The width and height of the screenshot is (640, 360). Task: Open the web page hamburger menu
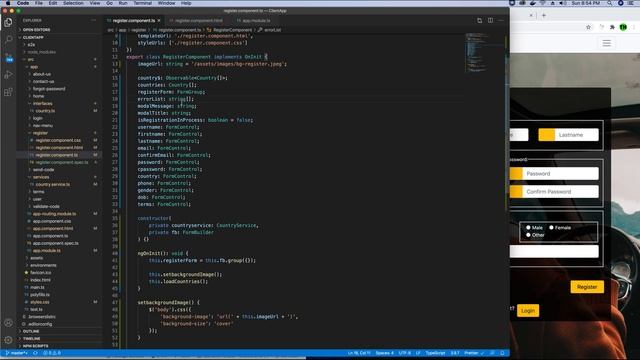coord(607,43)
